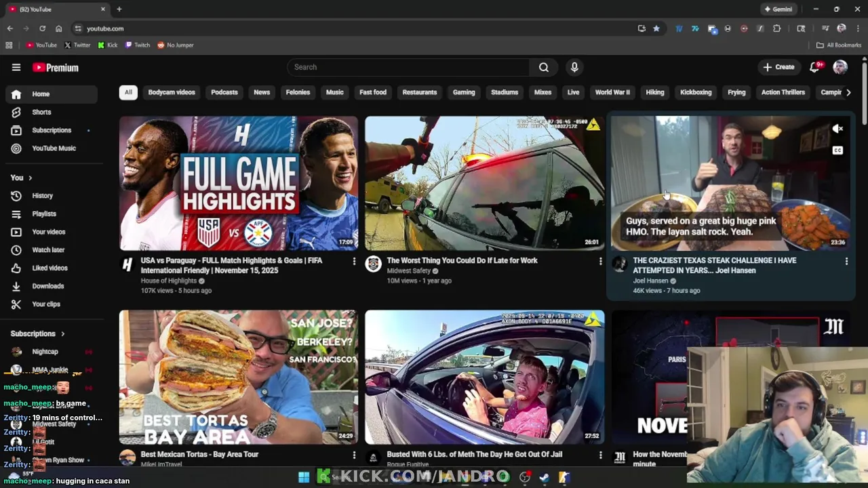This screenshot has width=868, height=488.
Task: Open Joel Hansen channel name link
Action: 651,281
